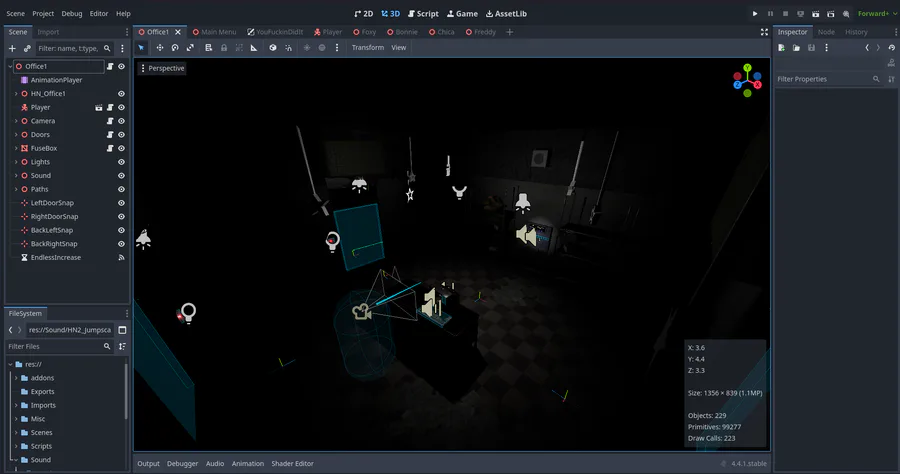Toggle FileSystem split view mode

pos(122,330)
